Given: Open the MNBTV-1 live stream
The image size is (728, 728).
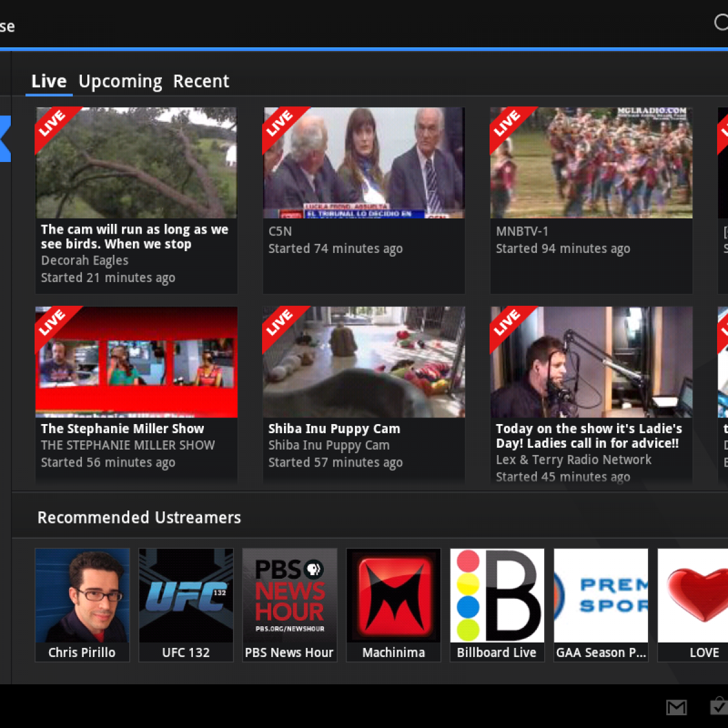Looking at the screenshot, I should 591,163.
